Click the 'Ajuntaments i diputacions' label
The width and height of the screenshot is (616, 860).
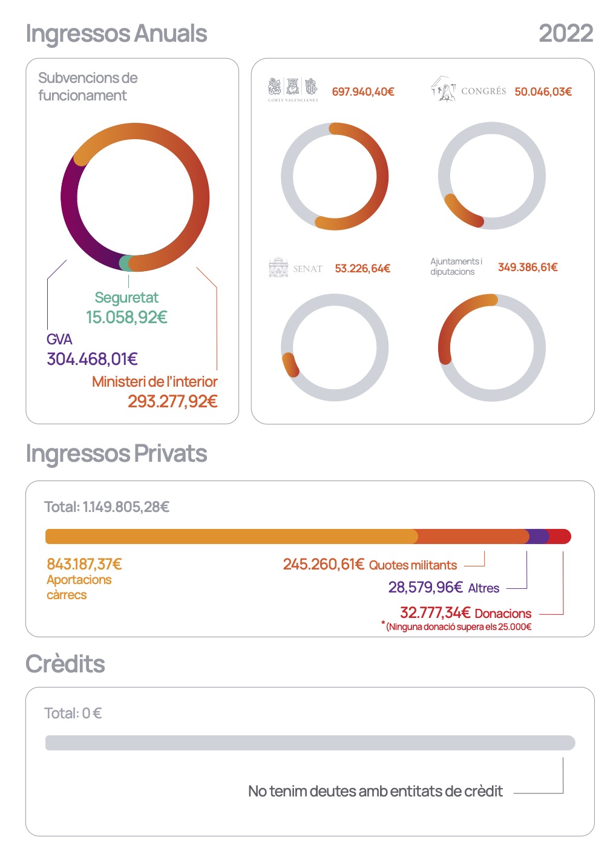coord(456,266)
